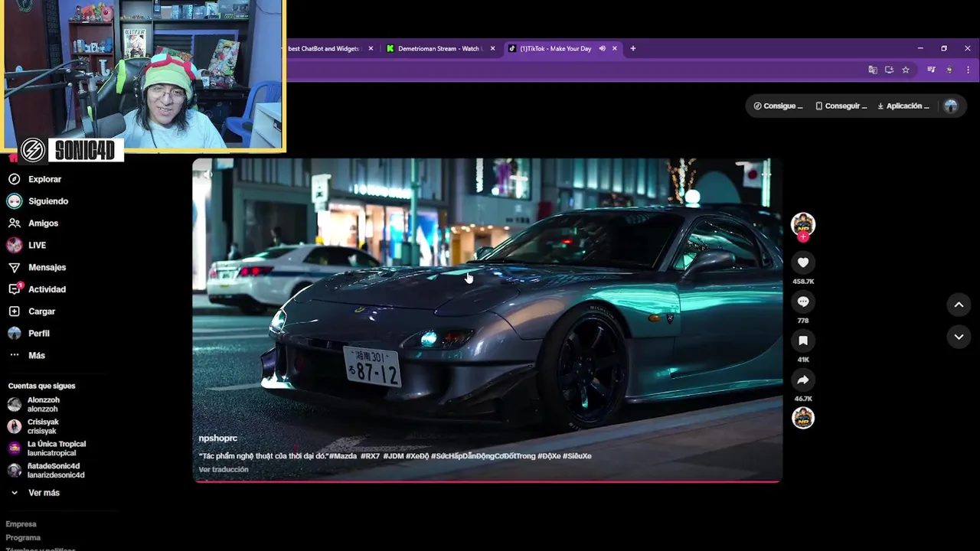This screenshot has height=551, width=980.
Task: Save the video with the bookmark icon
Action: coord(803,341)
